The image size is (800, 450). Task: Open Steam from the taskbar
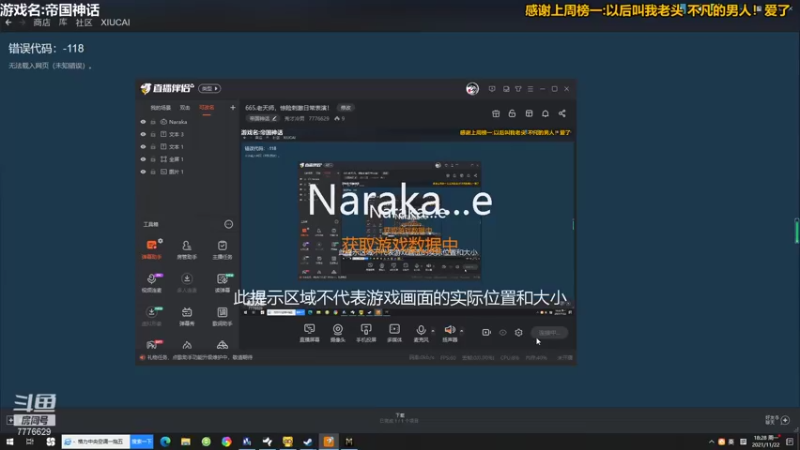click(x=308, y=441)
